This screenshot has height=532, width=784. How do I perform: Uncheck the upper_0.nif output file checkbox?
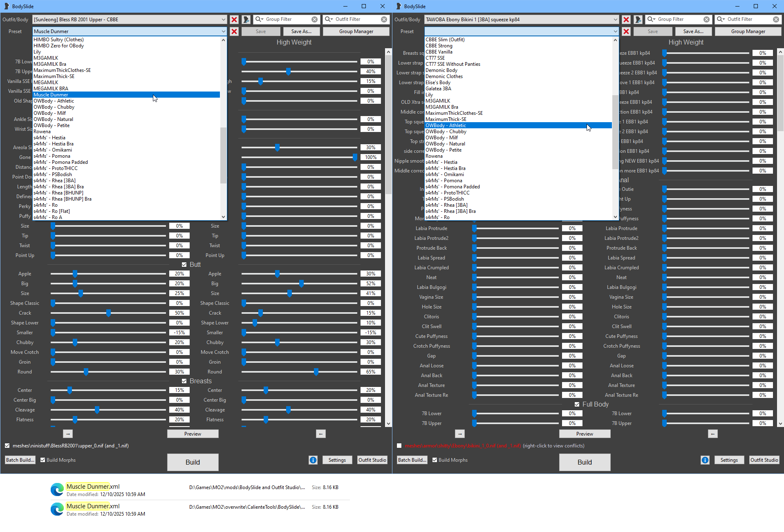pyautogui.click(x=7, y=446)
